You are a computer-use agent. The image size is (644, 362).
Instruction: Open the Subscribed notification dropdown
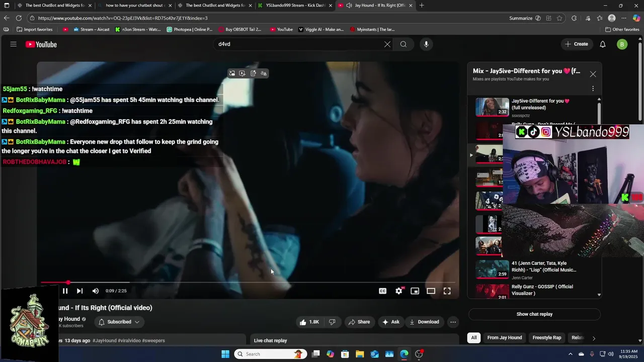119,322
